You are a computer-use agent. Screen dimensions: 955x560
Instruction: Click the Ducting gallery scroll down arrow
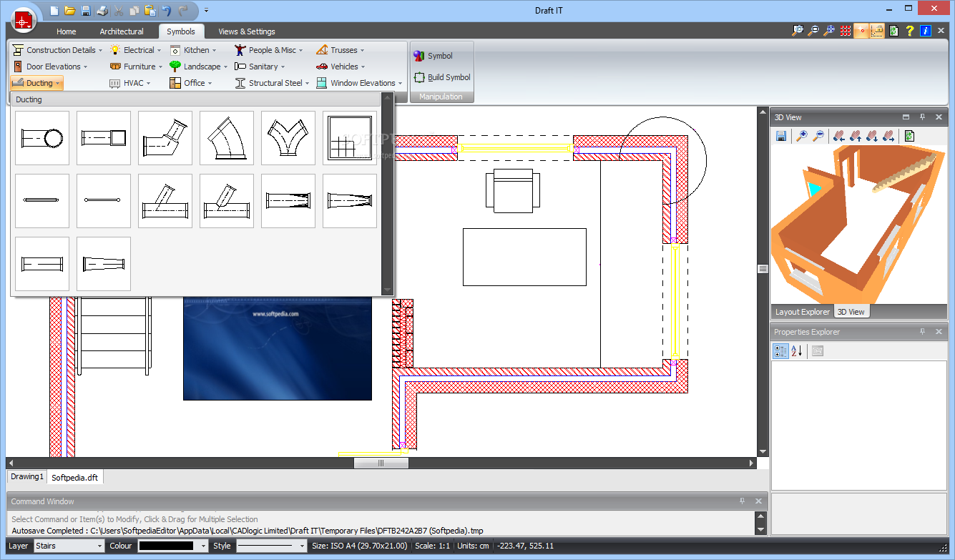(x=388, y=290)
